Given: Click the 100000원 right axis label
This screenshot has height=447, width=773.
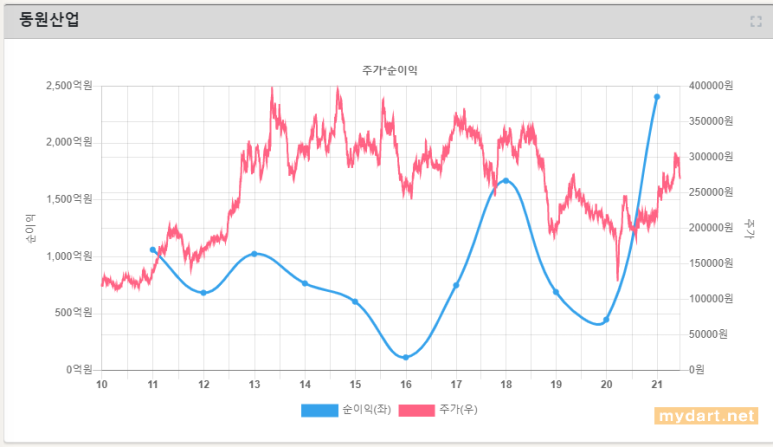Looking at the screenshot, I should (711, 299).
